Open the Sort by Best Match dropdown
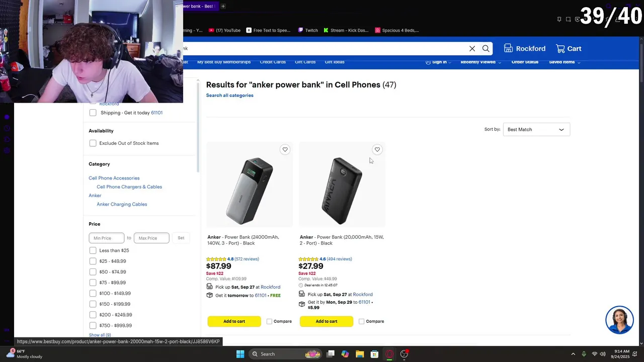The width and height of the screenshot is (644, 362). point(536,130)
